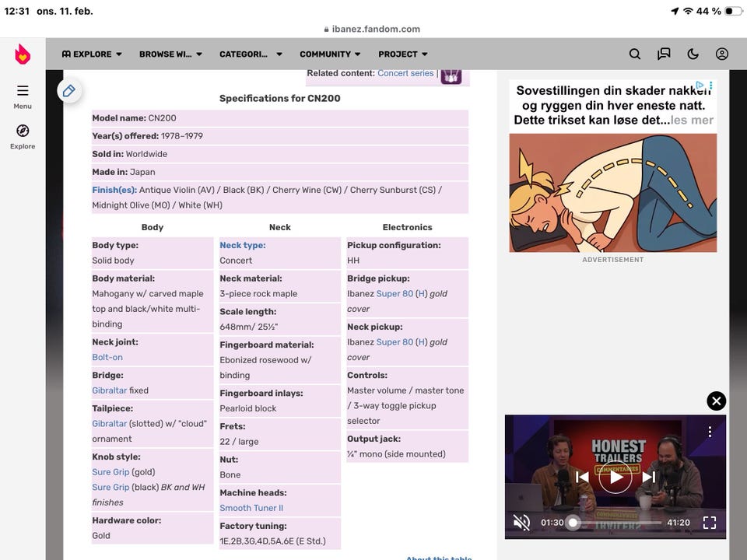Open the search magnifier in navbar
Image resolution: width=747 pixels, height=560 pixels.
pos(635,54)
